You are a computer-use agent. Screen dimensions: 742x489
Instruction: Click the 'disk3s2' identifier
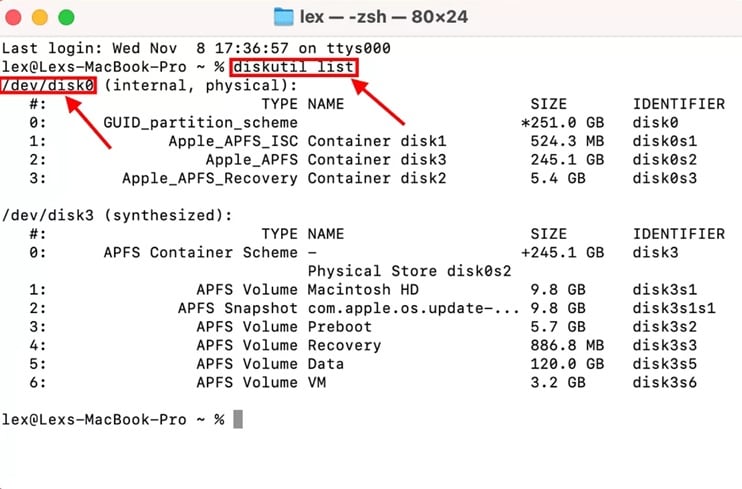664,327
